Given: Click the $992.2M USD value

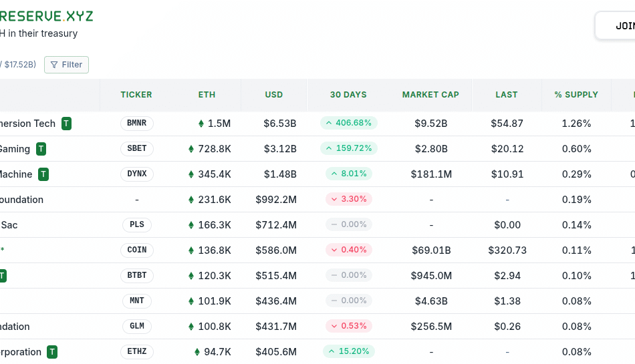Looking at the screenshot, I should 276,200.
